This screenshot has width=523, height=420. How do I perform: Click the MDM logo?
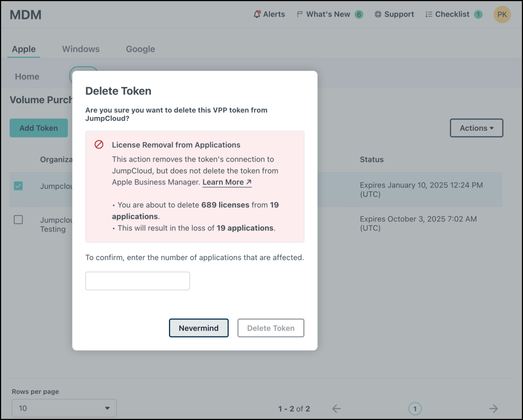25,15
